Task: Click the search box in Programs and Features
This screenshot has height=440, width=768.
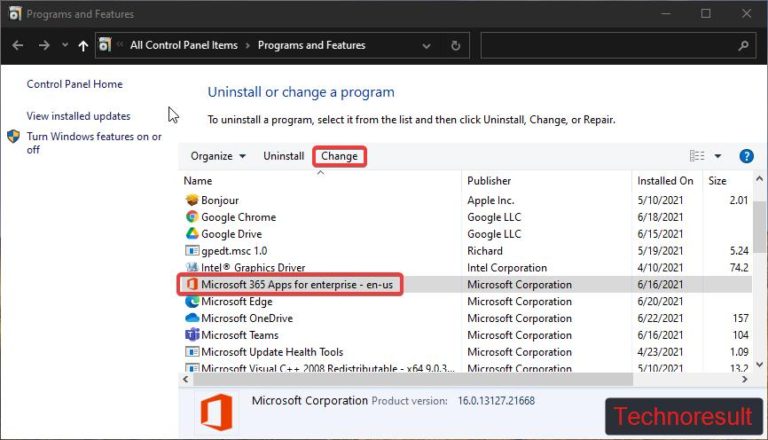Action: pyautogui.click(x=610, y=45)
